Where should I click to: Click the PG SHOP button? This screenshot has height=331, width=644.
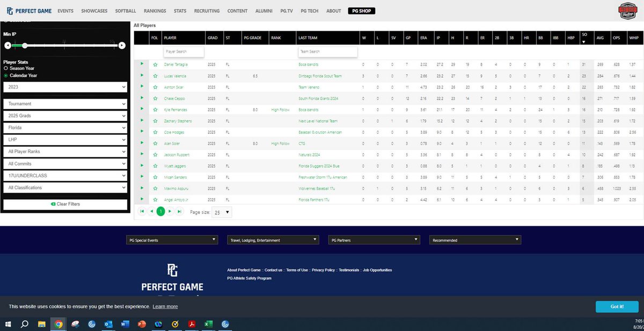[362, 11]
